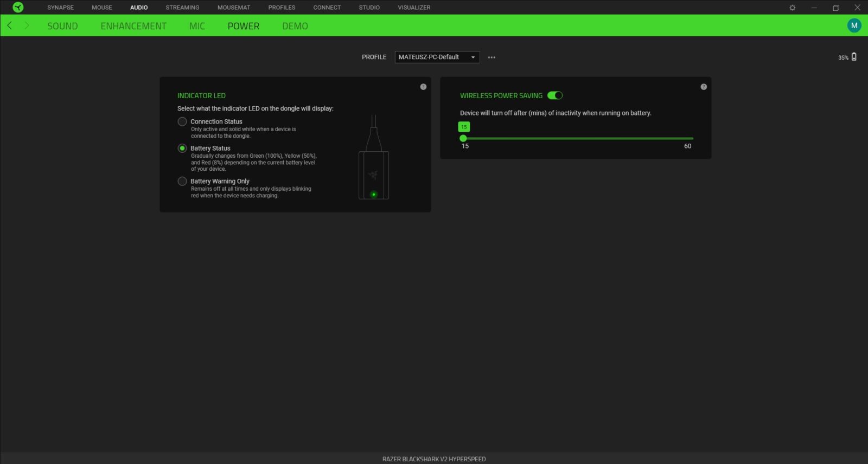Click the inactivity timeout slider handle
Viewport: 868px width, 464px height.
coord(463,138)
